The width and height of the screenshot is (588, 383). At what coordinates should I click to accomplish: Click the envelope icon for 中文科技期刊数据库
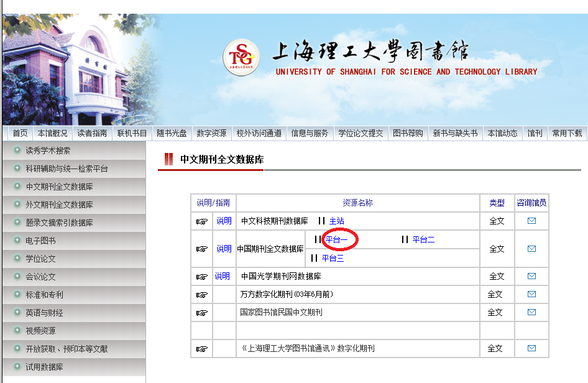pyautogui.click(x=531, y=221)
